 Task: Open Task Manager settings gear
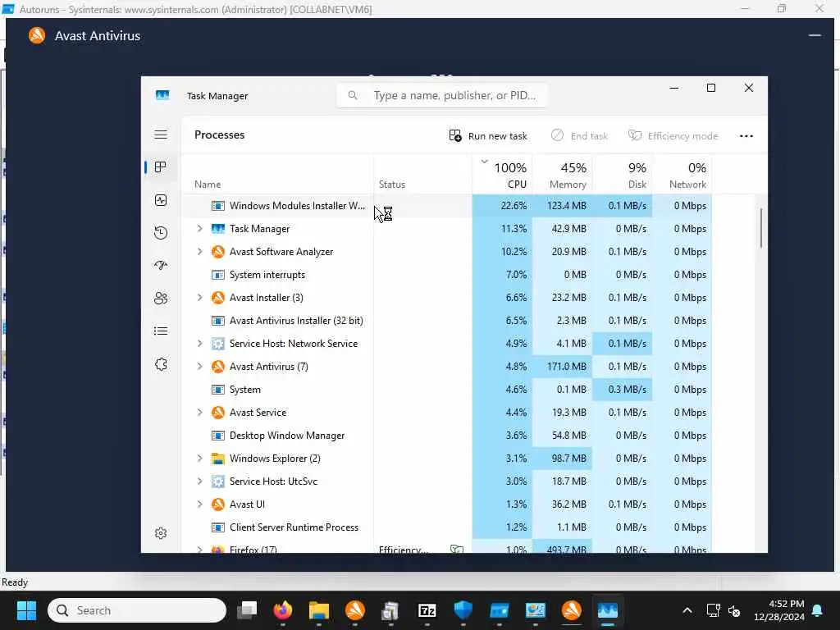pyautogui.click(x=161, y=533)
